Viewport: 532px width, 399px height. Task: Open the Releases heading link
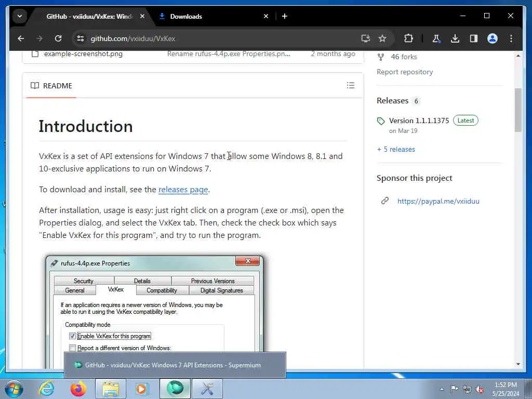[x=393, y=101]
